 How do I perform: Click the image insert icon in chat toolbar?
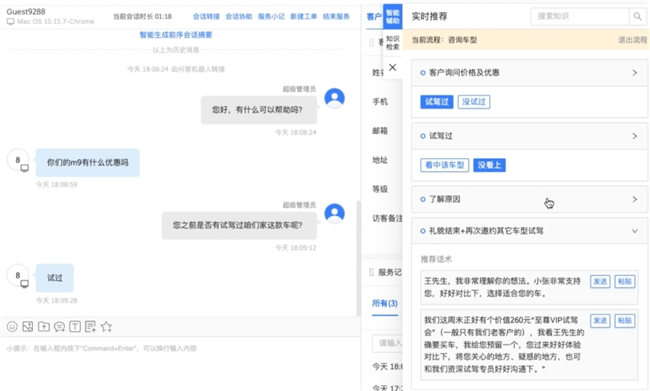(28, 327)
